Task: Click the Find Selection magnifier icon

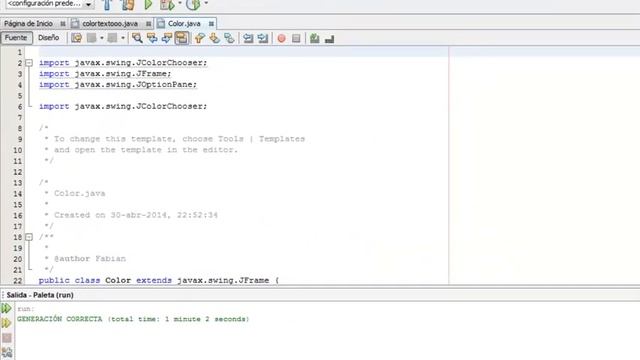Action: coord(137,38)
